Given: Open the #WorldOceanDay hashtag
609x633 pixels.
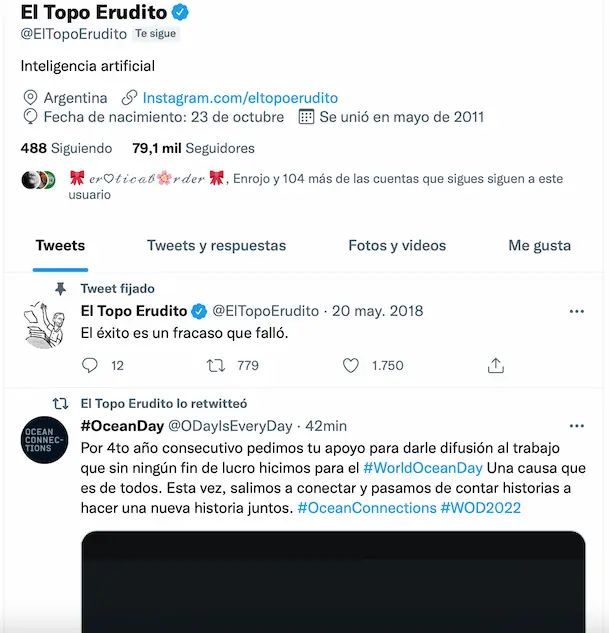Looking at the screenshot, I should [x=423, y=468].
